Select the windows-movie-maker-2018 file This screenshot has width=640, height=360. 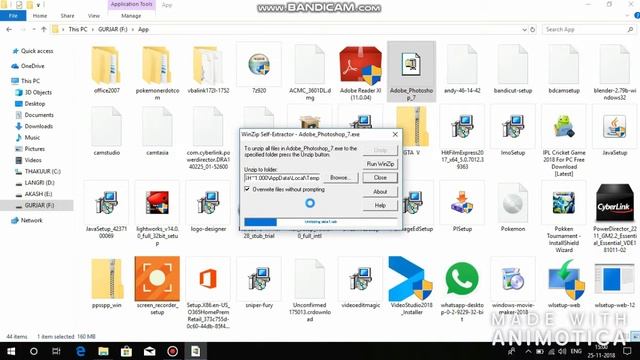pyautogui.click(x=513, y=287)
